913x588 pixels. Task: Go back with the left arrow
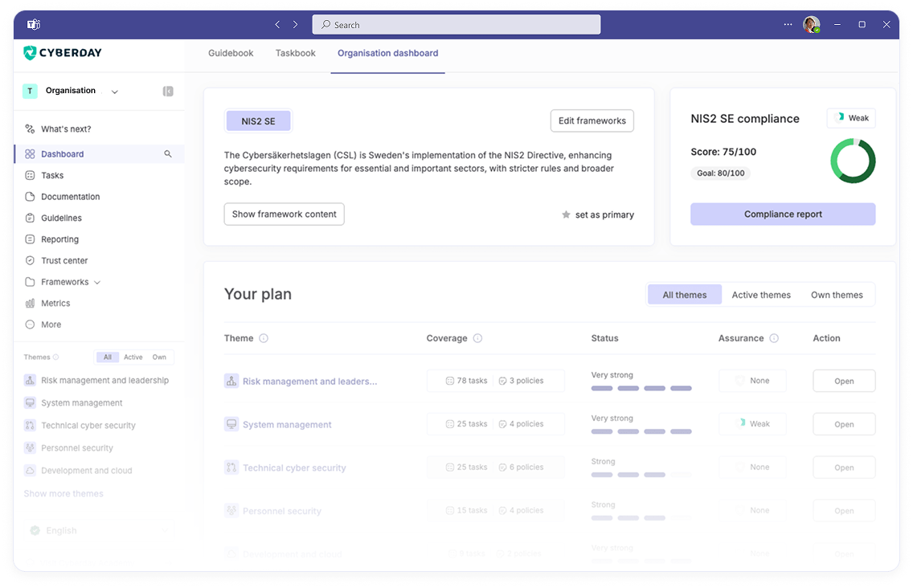(x=277, y=24)
